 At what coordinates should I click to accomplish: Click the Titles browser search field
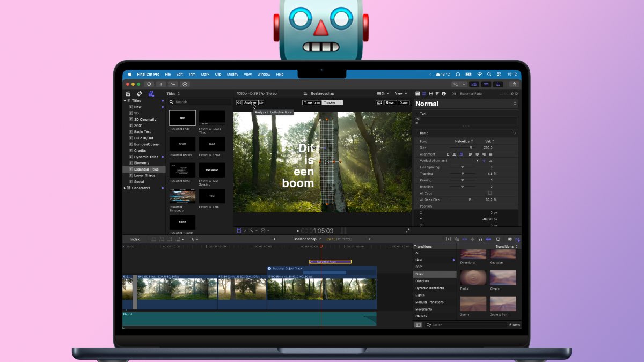coord(200,101)
